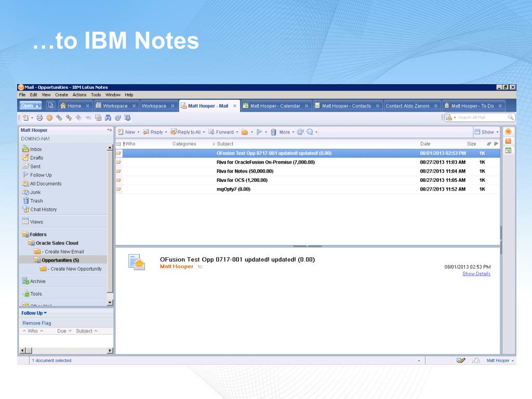
Task: Close the Matt Hooper - Mail tab
Action: [x=234, y=106]
